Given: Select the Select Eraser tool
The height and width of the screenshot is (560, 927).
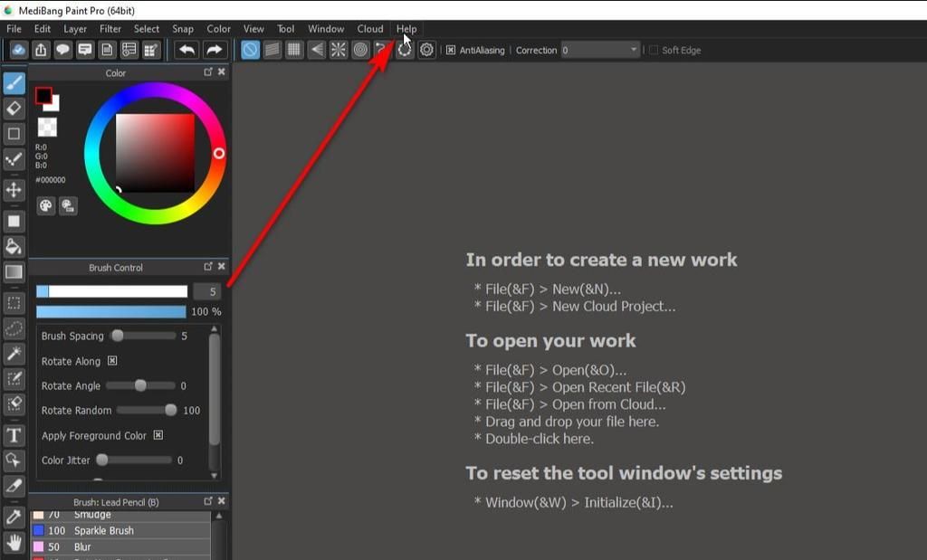Looking at the screenshot, I should (14, 404).
